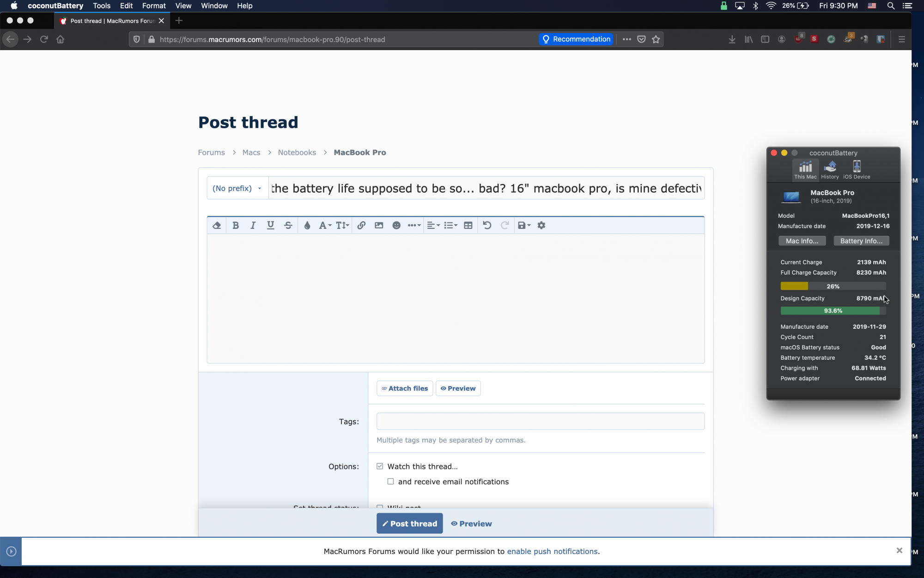Image resolution: width=924 pixels, height=578 pixels.
Task: Open the save draft dropdown
Action: pos(524,225)
